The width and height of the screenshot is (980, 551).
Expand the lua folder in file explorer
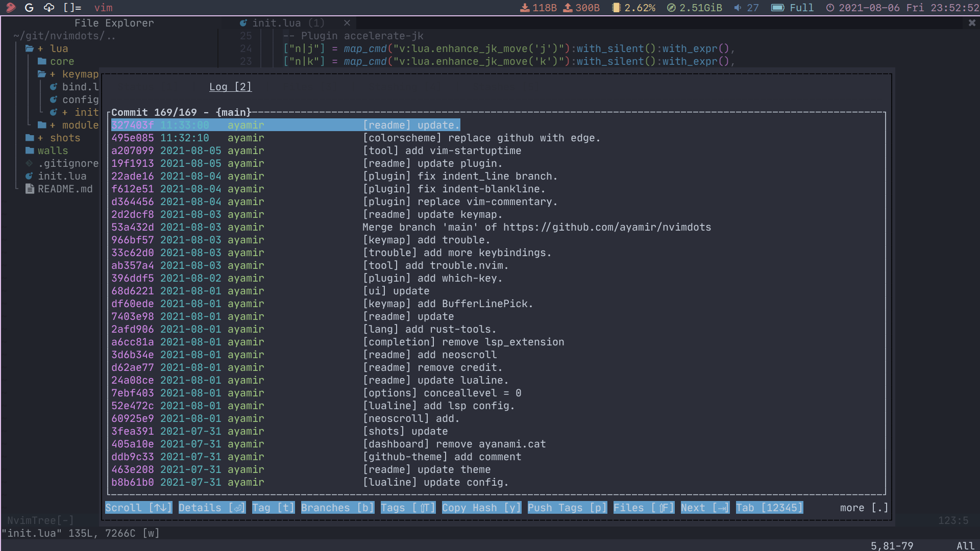pos(59,48)
